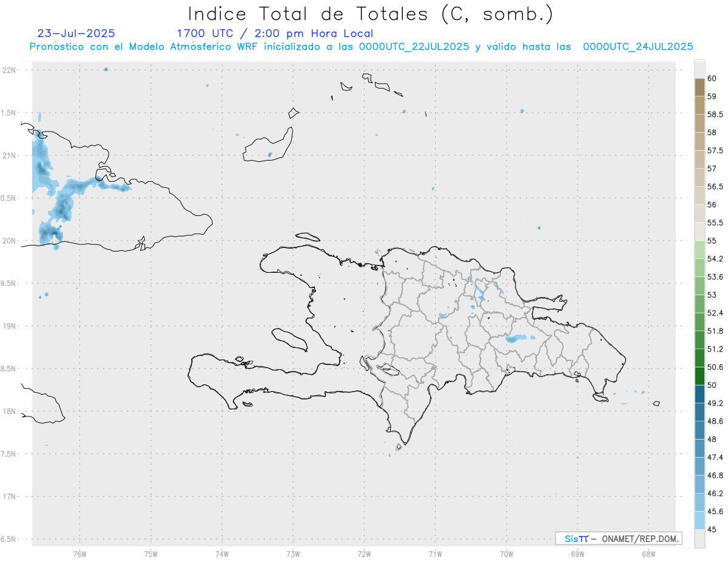Click the "20N" latitude label
Screen dimensions: 728x562
[9, 241]
